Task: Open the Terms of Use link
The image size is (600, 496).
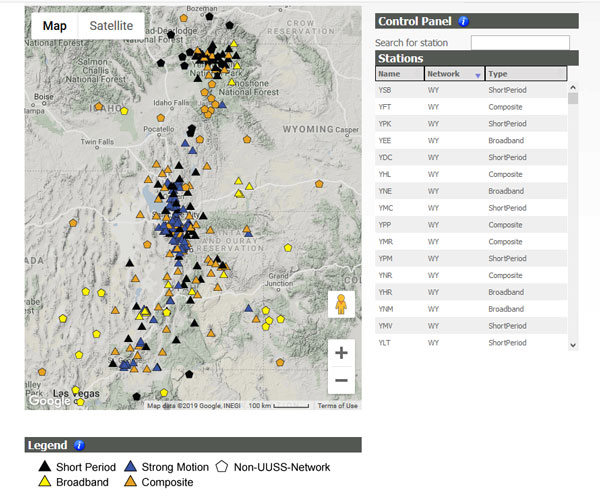Action: coord(338,406)
